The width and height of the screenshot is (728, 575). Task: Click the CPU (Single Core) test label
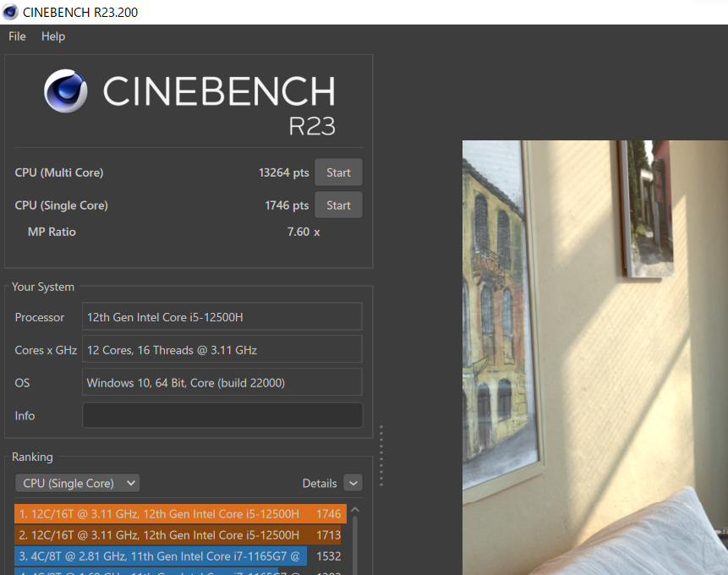point(61,205)
